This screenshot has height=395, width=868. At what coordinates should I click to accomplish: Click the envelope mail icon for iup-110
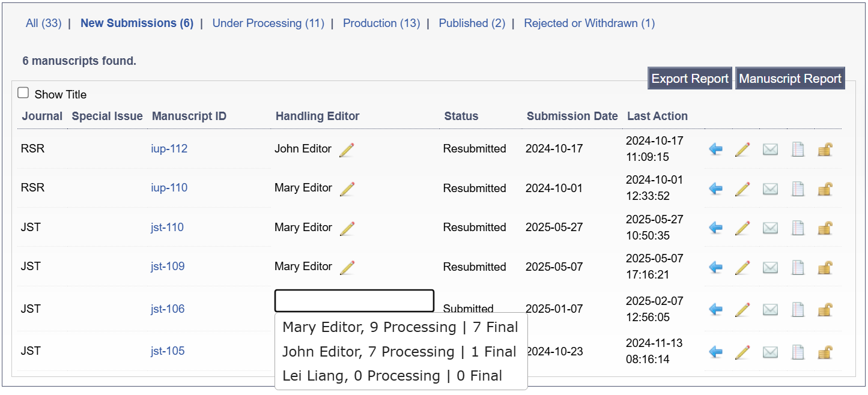tap(770, 188)
